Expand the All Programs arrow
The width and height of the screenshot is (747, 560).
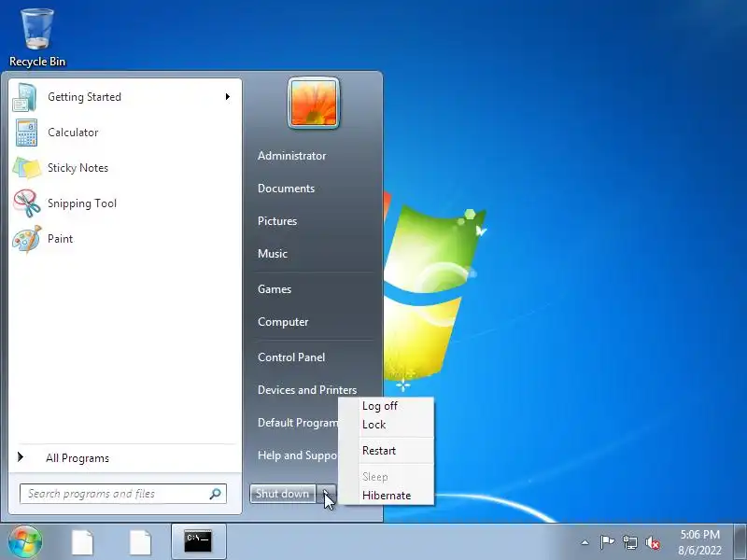pos(21,457)
